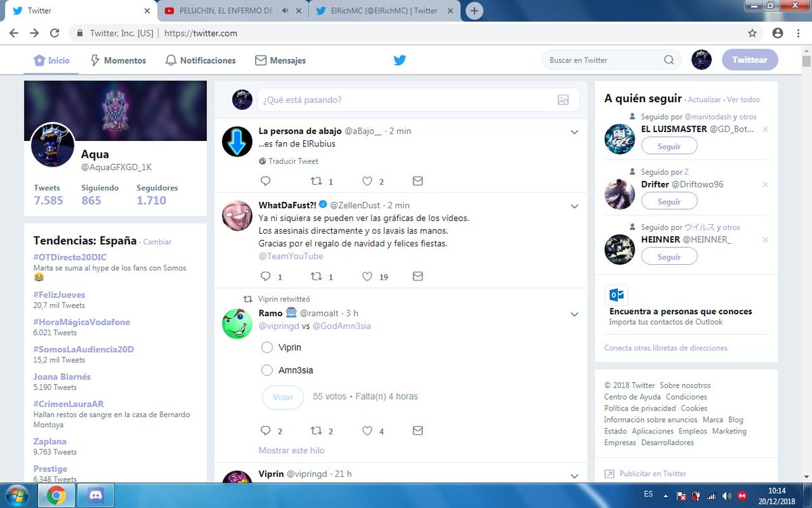Viewport: 812px width, 508px height.
Task: Open WhatDaFust profile picture
Action: coord(237,215)
